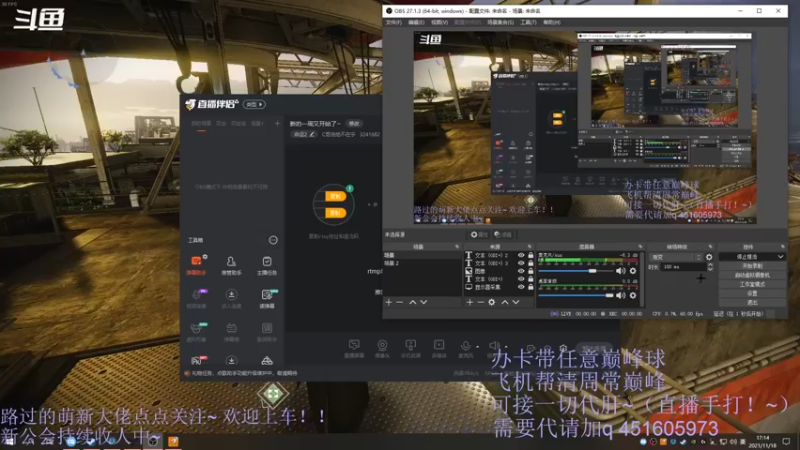Image resolution: width=800 pixels, height=450 pixels.
Task: Open the 弹幕助手 danmaku assistant tool
Action: point(196,265)
